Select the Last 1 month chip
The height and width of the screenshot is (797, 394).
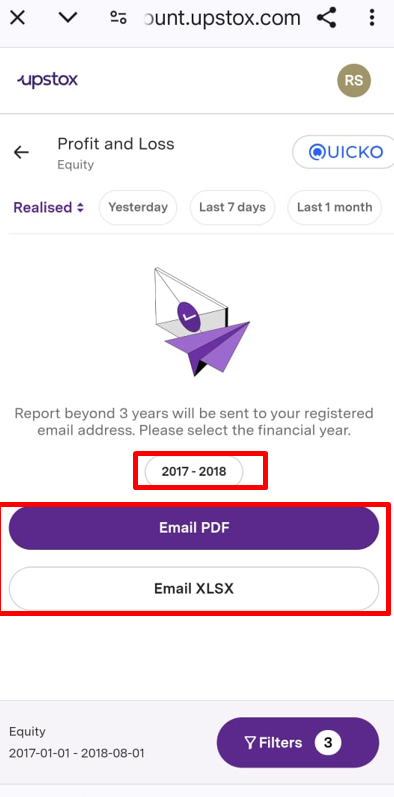[x=335, y=207]
